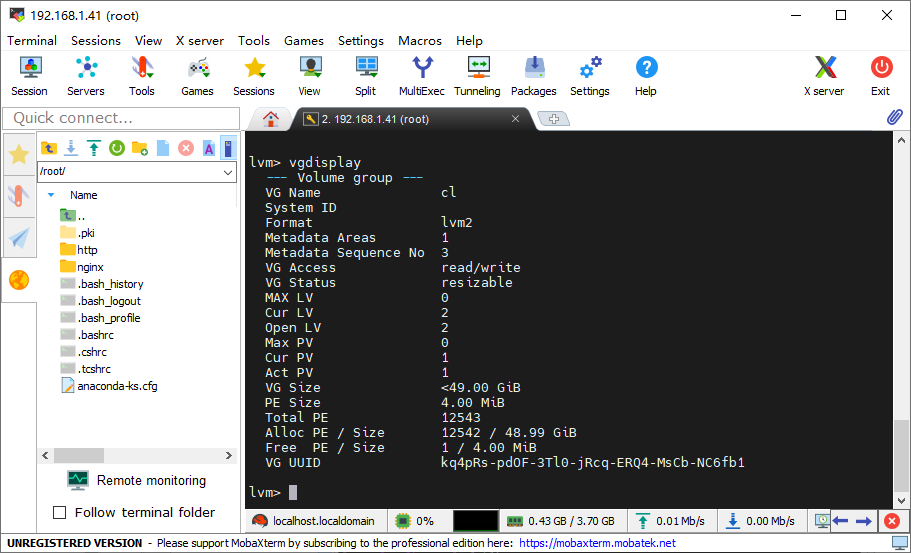Screen dimensions: 911x553
Task: Expand the /root/ path dropdown
Action: tap(228, 173)
